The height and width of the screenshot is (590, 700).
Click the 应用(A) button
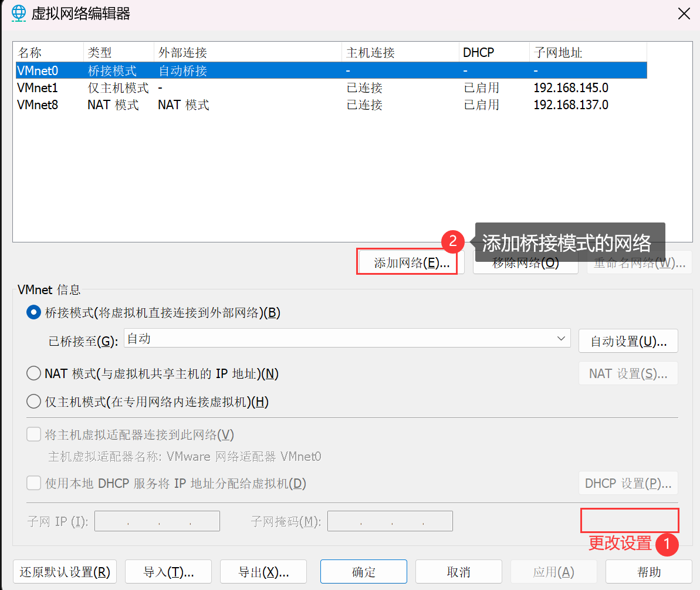click(553, 572)
